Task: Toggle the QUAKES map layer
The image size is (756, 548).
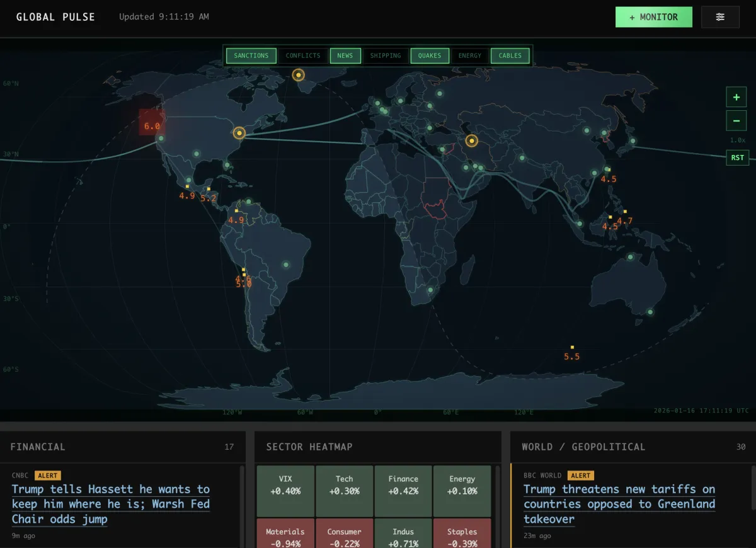Action: coord(430,55)
